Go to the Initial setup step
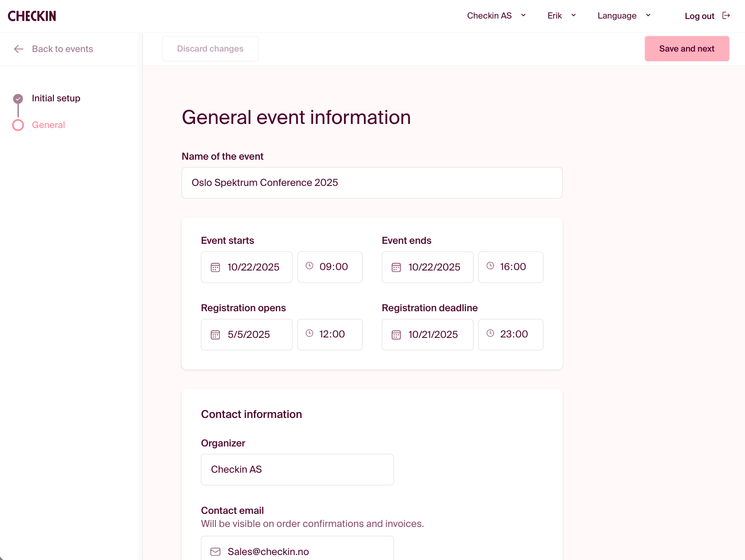745x560 pixels. click(56, 98)
